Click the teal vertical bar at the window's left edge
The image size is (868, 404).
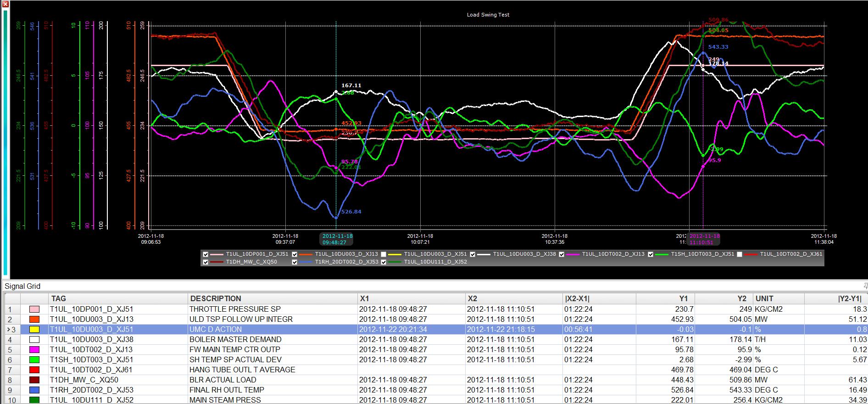point(5,142)
